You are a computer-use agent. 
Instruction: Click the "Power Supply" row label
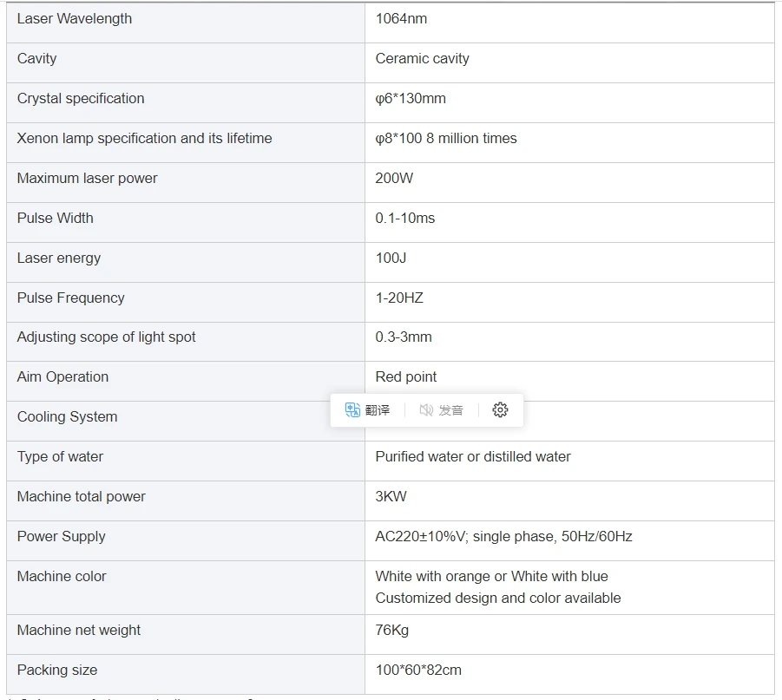click(x=62, y=537)
